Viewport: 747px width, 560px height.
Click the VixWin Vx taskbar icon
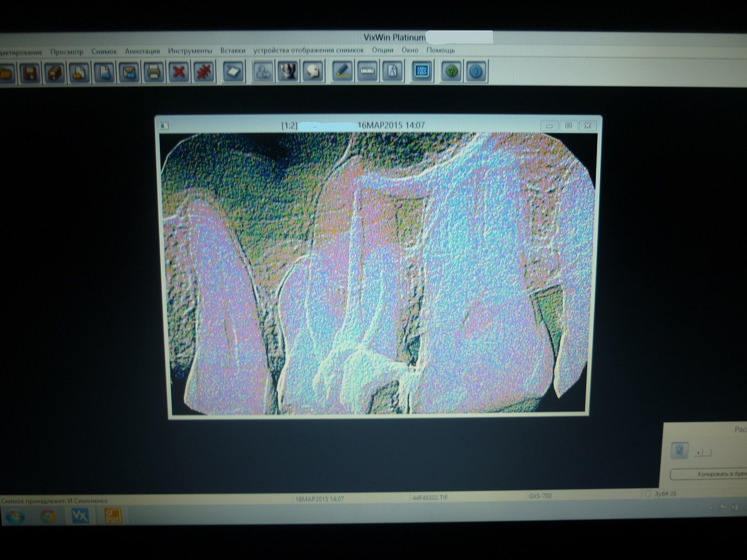80,516
